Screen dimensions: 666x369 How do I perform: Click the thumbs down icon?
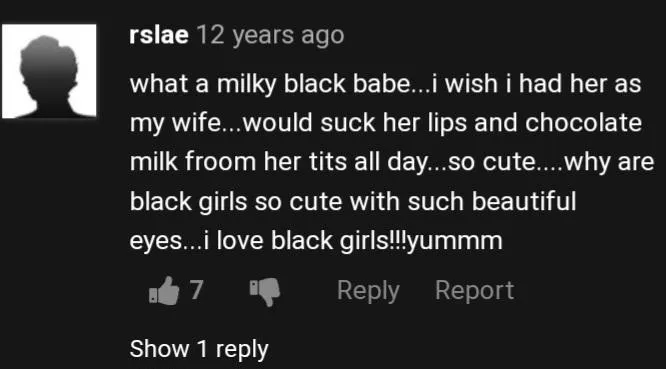click(x=265, y=292)
